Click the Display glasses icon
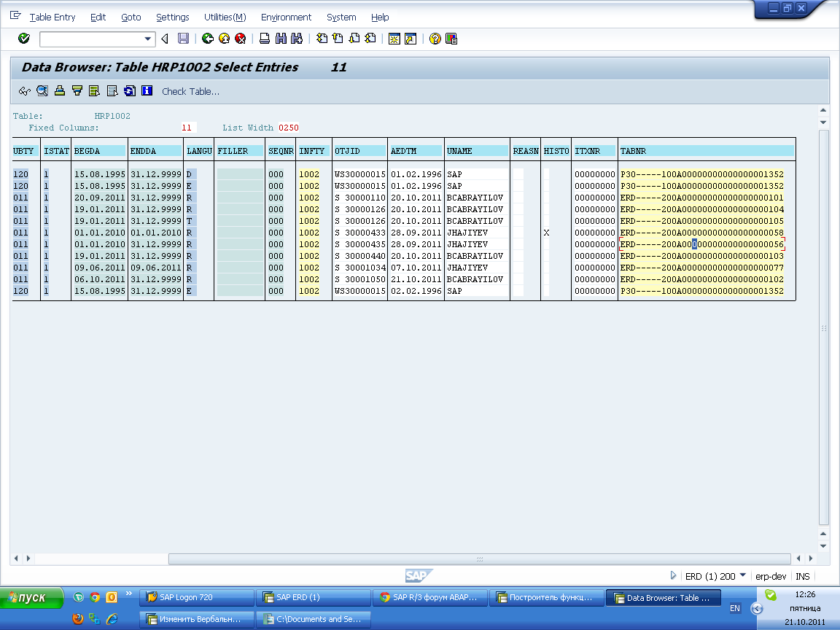The image size is (840, 630). coord(25,91)
